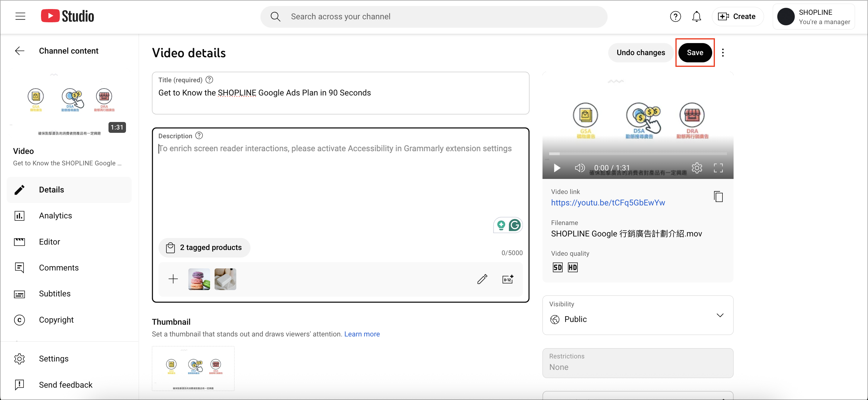Open the notifications bell
868x400 pixels.
pyautogui.click(x=696, y=17)
